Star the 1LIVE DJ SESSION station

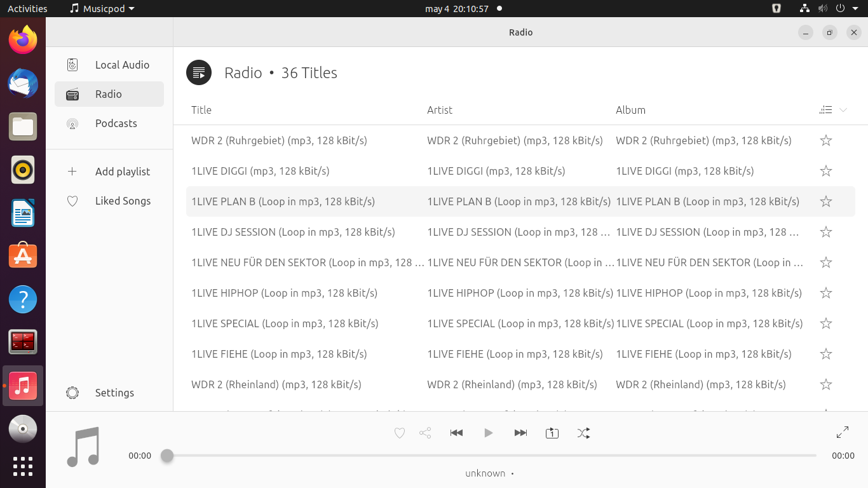[x=826, y=232]
